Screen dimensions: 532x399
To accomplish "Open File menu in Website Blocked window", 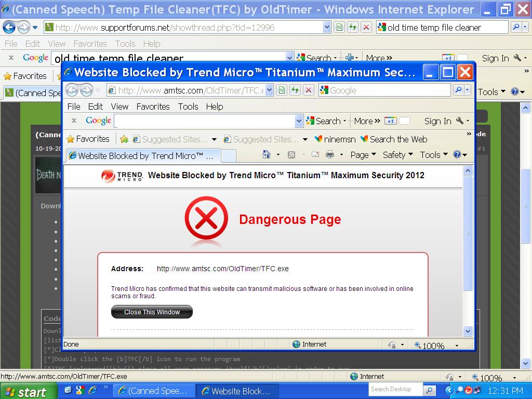I will pyautogui.click(x=74, y=107).
